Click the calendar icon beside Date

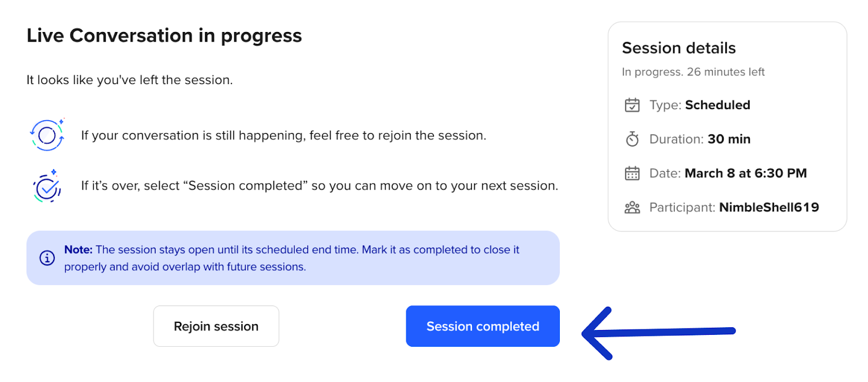632,173
